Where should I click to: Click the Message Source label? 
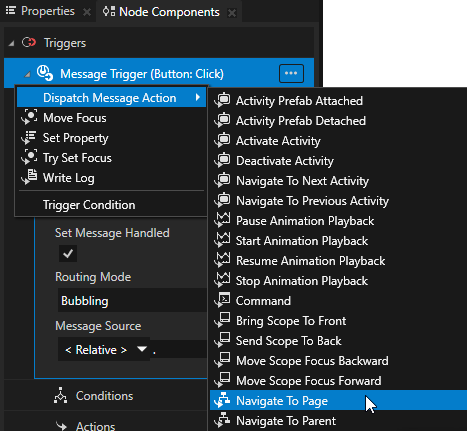[x=98, y=326]
